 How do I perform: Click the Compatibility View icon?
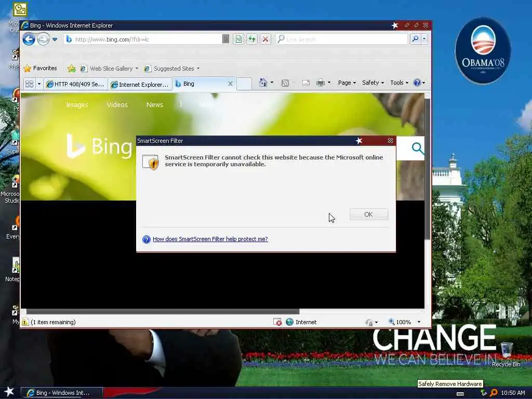pyautogui.click(x=238, y=39)
